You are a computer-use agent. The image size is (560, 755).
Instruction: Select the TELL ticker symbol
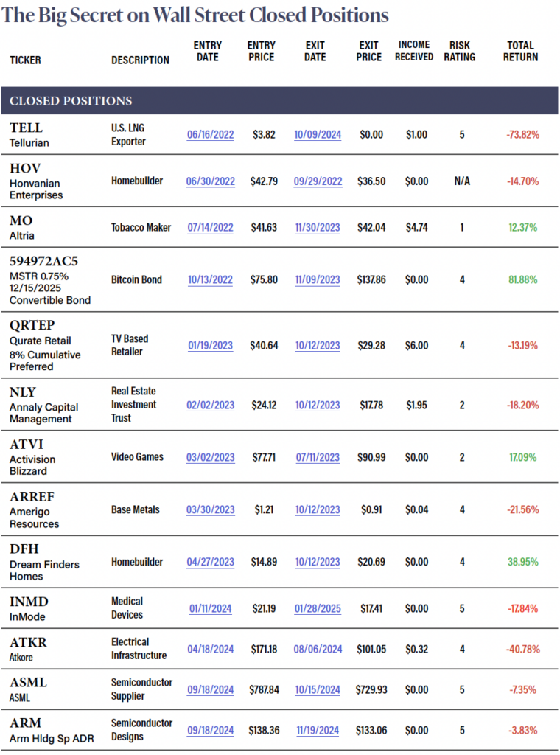(26, 128)
